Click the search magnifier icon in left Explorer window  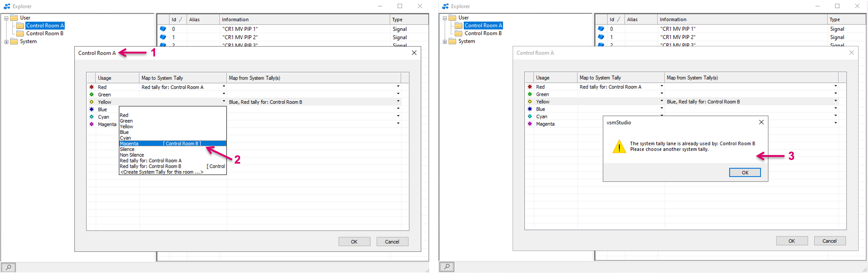[x=8, y=267]
